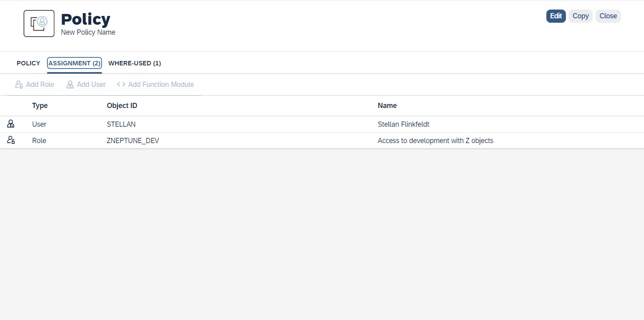Click the Add Role icon

coord(19,84)
